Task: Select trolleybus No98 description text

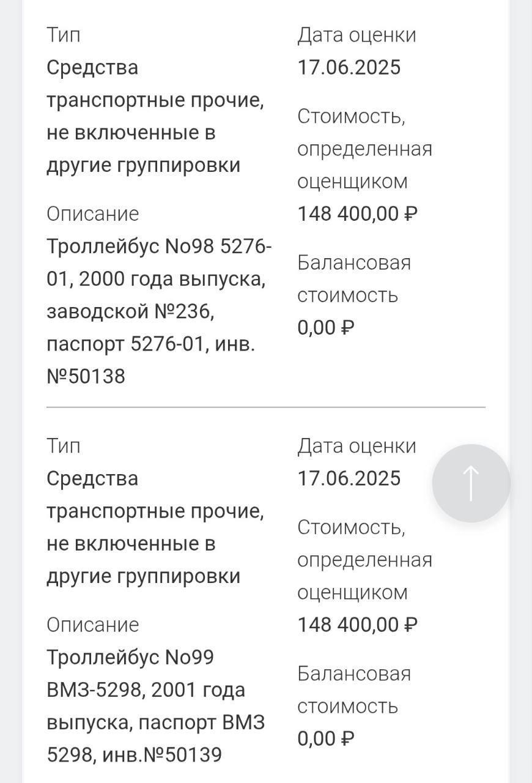Action: (159, 311)
